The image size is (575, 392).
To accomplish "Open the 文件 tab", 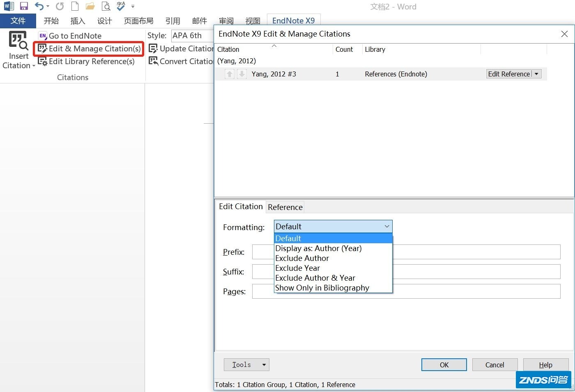I will tap(18, 21).
